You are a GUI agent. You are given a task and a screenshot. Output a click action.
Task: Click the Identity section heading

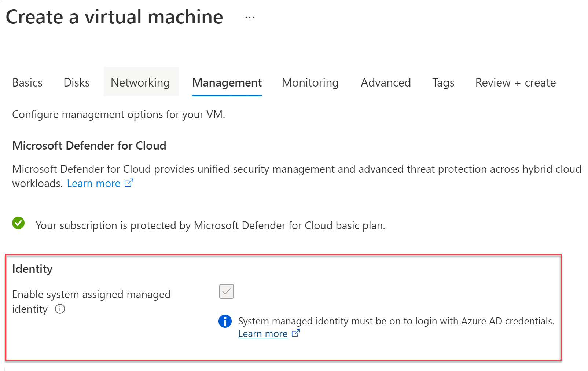pyautogui.click(x=32, y=269)
